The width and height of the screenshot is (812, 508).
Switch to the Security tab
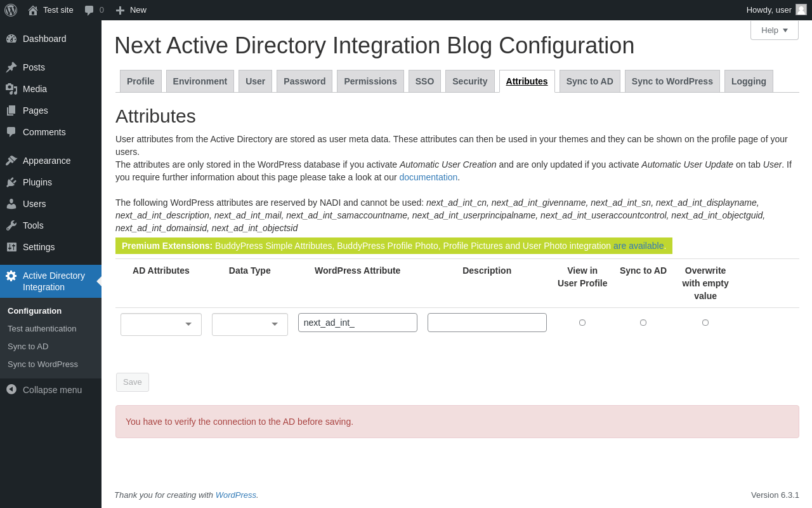click(469, 81)
